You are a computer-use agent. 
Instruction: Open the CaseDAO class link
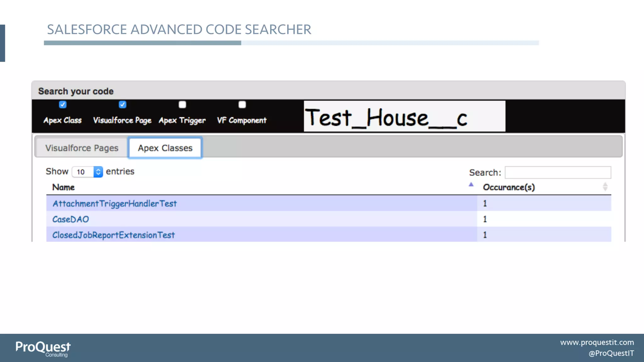[x=70, y=219]
